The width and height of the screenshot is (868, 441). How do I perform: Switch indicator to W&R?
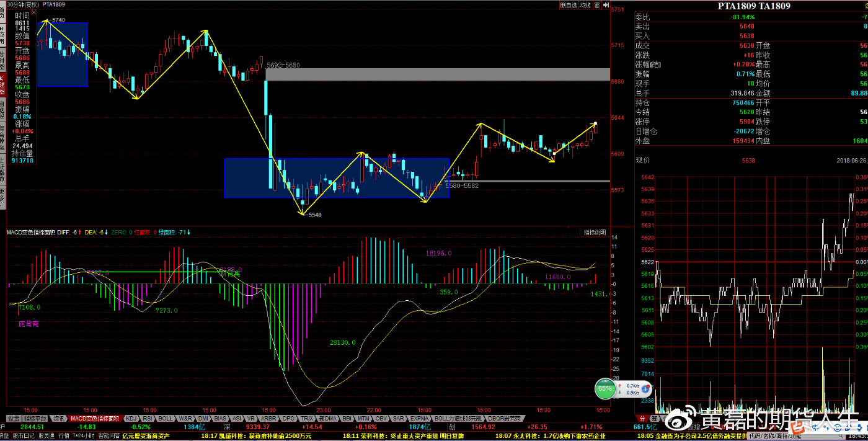pos(185,419)
